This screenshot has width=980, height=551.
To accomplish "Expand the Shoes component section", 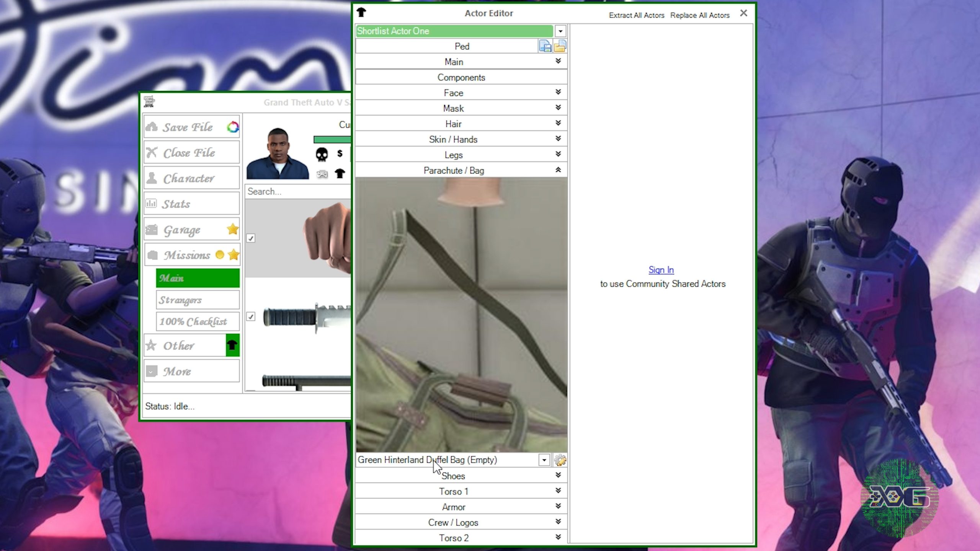I will click(557, 476).
